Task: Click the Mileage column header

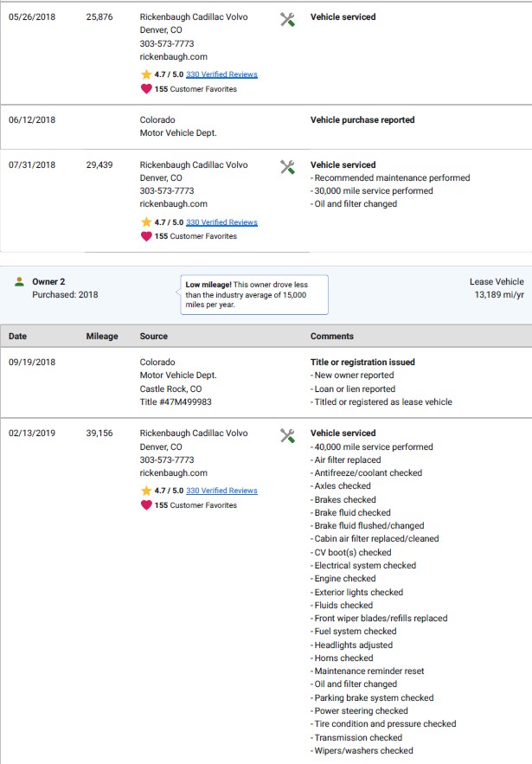Action: coord(102,337)
